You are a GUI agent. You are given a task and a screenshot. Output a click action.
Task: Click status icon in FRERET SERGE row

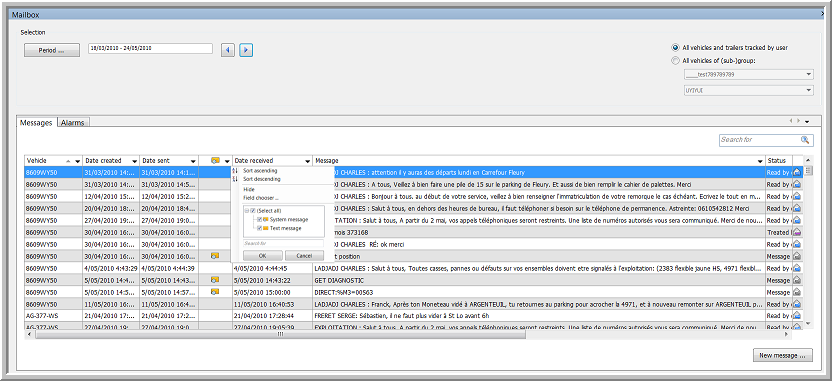pos(797,316)
